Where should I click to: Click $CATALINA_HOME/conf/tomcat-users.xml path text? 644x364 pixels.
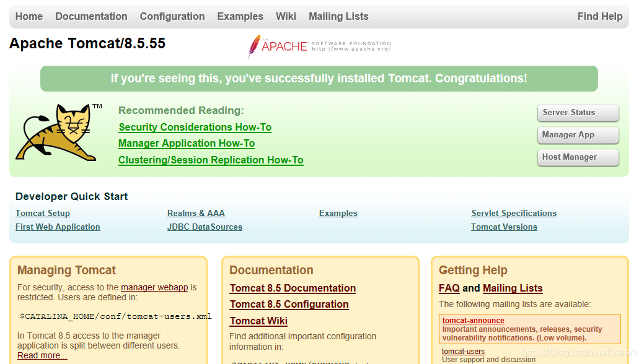click(x=115, y=316)
